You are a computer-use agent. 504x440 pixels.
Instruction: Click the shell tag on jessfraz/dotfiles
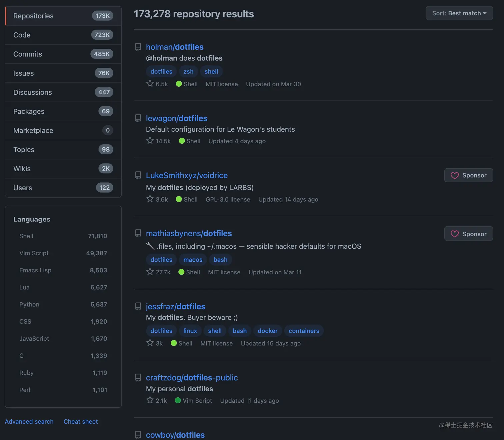pos(215,331)
